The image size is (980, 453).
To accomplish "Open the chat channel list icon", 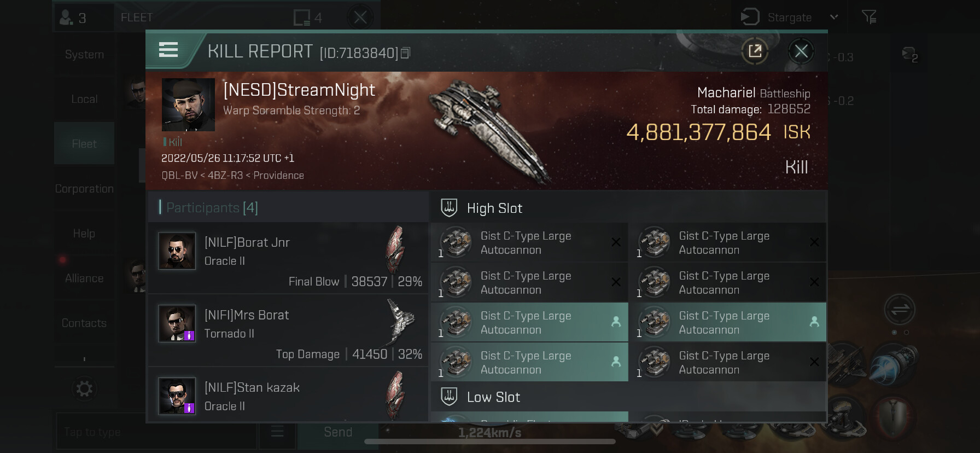I will [277, 432].
